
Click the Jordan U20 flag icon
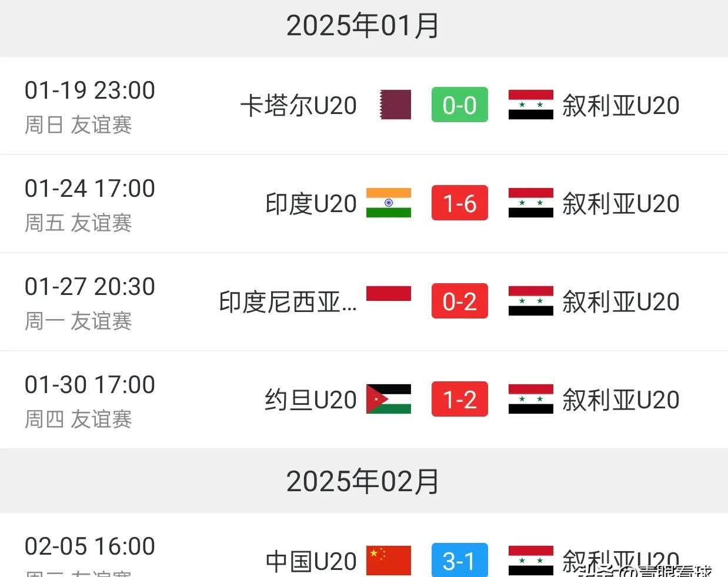click(389, 400)
